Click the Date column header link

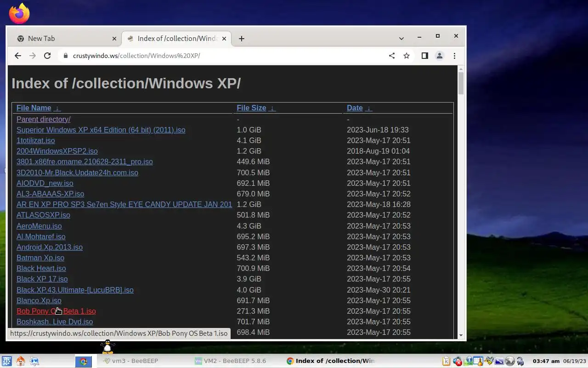click(355, 108)
